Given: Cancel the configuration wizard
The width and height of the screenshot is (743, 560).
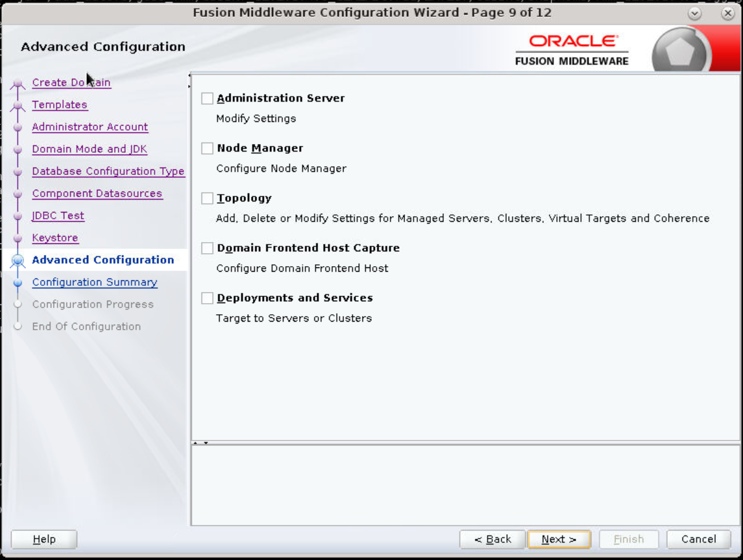Looking at the screenshot, I should (x=699, y=539).
